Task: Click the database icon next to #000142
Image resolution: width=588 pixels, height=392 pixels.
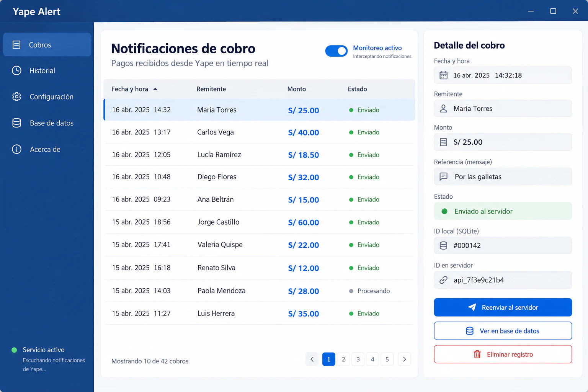Action: pos(443,245)
